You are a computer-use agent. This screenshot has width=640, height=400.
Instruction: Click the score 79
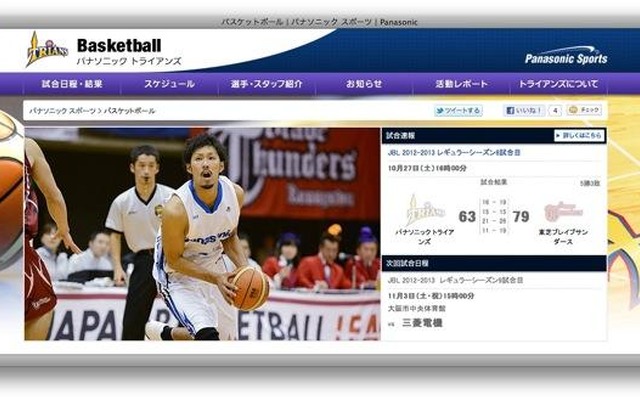pyautogui.click(x=521, y=216)
